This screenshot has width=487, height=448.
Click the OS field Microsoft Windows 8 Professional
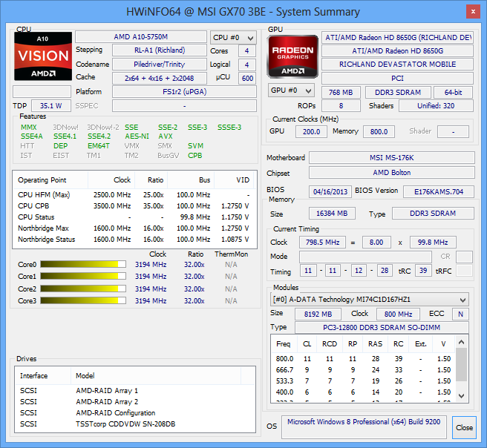[364, 427]
